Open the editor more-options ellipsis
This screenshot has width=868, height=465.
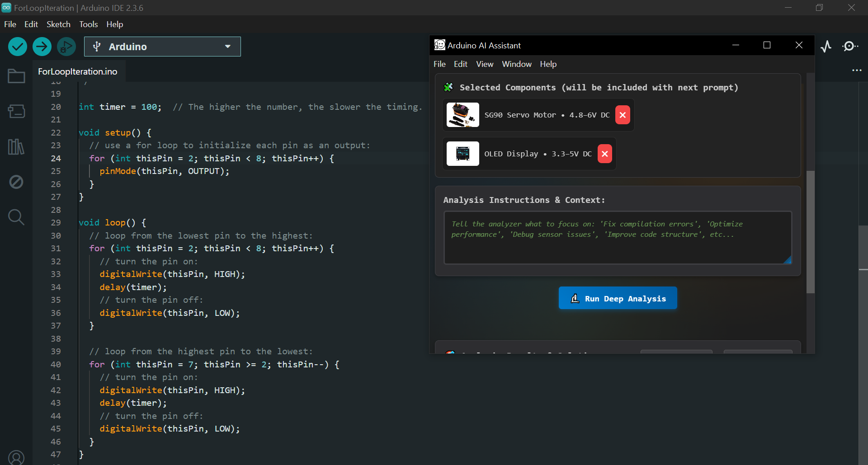pyautogui.click(x=857, y=70)
